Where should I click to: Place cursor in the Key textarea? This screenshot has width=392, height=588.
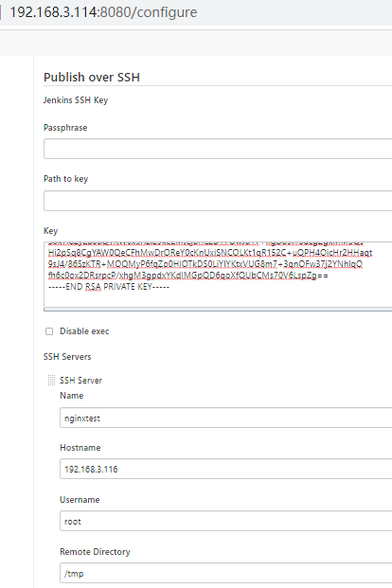(218, 275)
